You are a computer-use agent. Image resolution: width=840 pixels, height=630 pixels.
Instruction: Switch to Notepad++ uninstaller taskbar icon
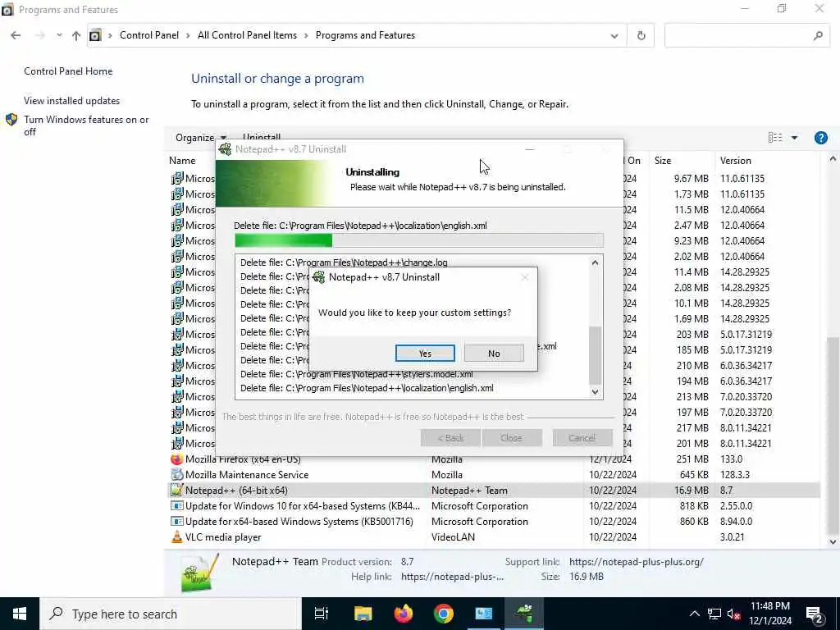pos(524,614)
